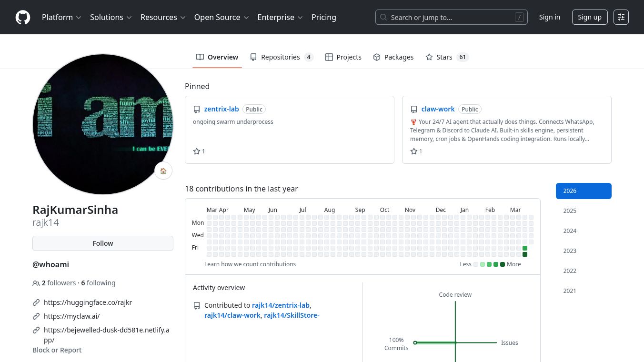Click the darkest green contribution square
The width and height of the screenshot is (644, 362).
525,254
